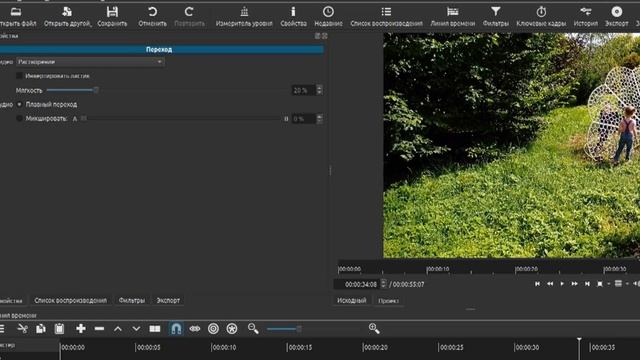Open a file with 'Открыть файл' toolbar icon

click(16, 16)
